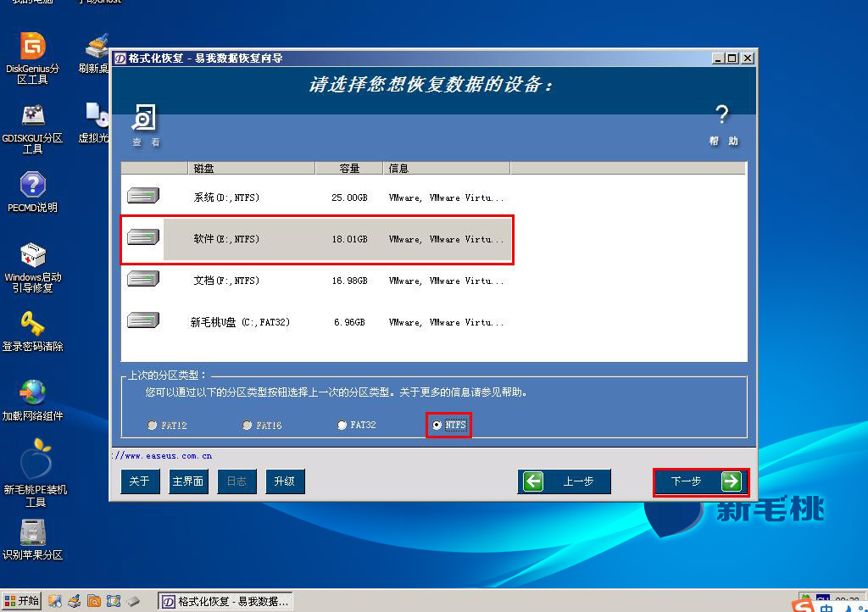Click folder search quick launch icon
This screenshot has width=868, height=612.
(x=94, y=601)
